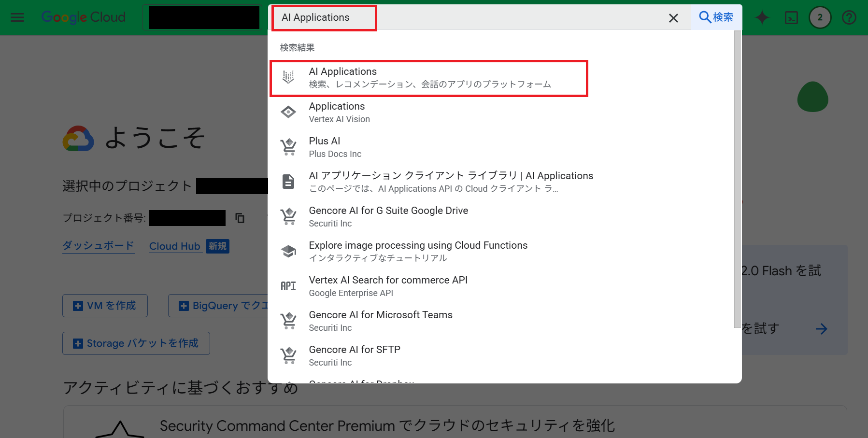Viewport: 868px width, 438px height.
Task: Open the ダッシュボード link
Action: coord(99,246)
